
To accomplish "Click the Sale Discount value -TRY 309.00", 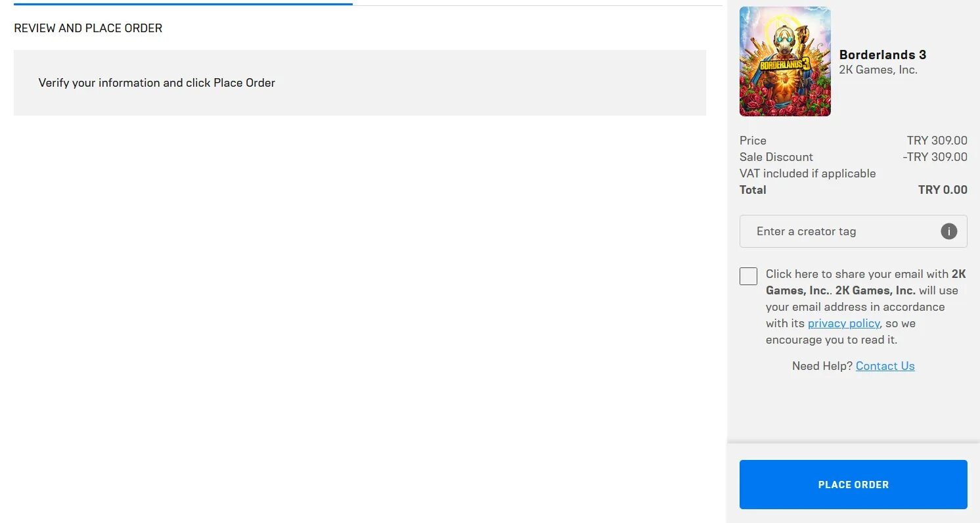I will pos(935,157).
